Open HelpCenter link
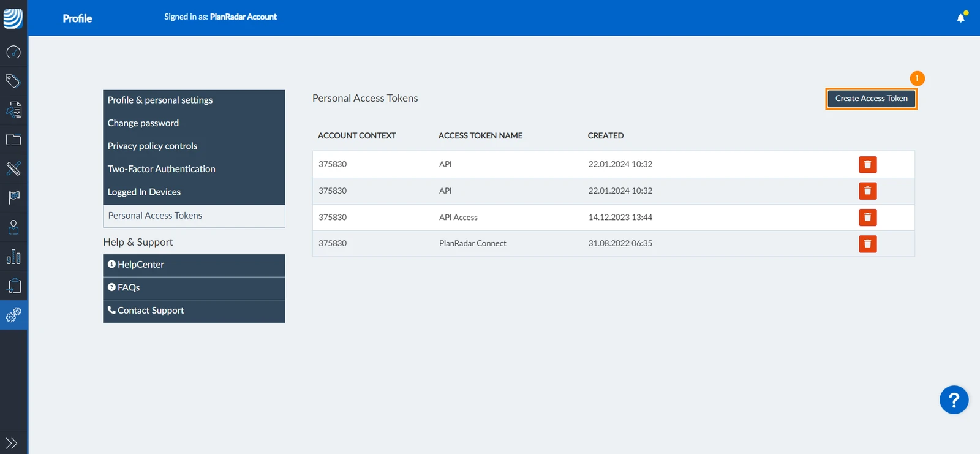Image resolution: width=980 pixels, height=454 pixels. pyautogui.click(x=194, y=265)
